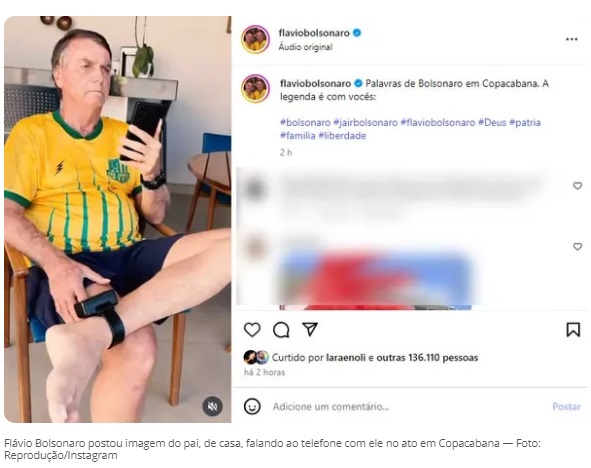Image resolution: width=591 pixels, height=468 pixels.
Task: Open flaviobolsonaro username in post header
Action: (314, 33)
